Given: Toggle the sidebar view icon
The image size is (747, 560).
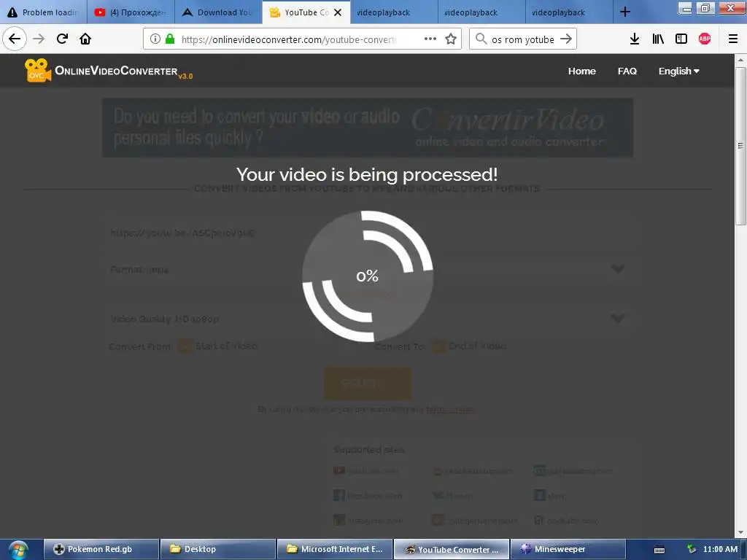Looking at the screenshot, I should point(681,39).
